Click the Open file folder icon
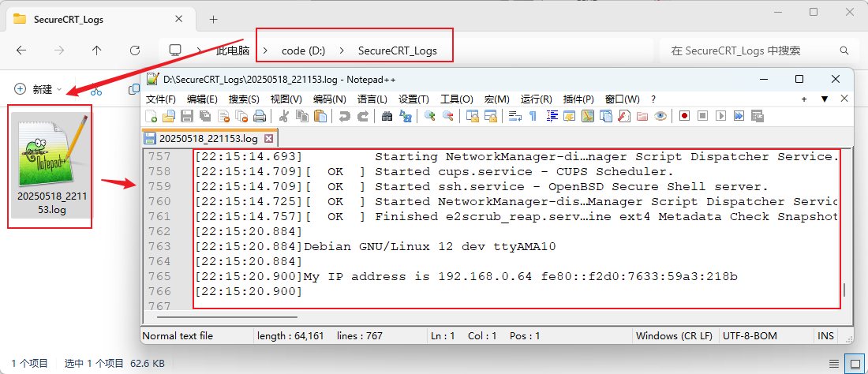This screenshot has width=868, height=374. click(x=169, y=116)
